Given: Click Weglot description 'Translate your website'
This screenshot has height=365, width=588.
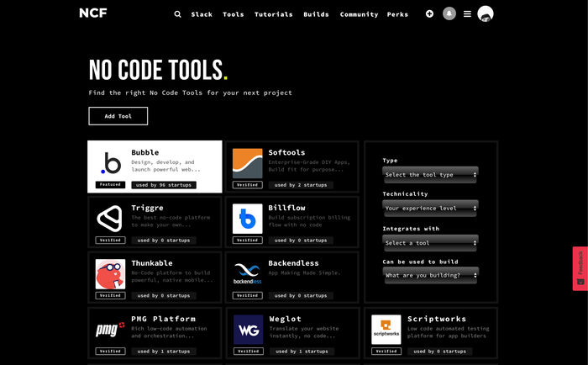Looking at the screenshot, I should (304, 332).
